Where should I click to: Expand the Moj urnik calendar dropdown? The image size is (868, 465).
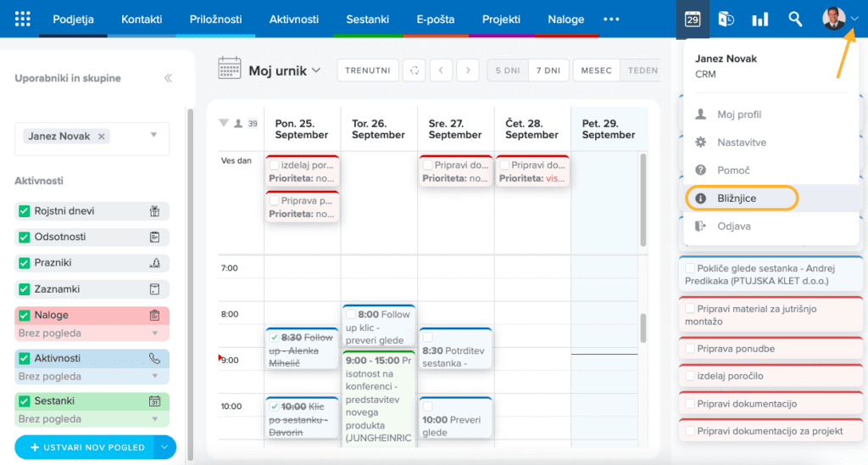(x=317, y=70)
